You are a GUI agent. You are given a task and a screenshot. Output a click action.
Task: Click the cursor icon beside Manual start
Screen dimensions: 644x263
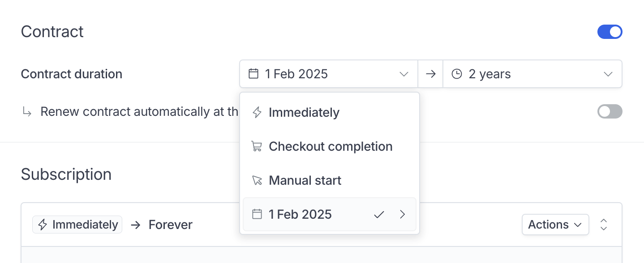coord(257,180)
